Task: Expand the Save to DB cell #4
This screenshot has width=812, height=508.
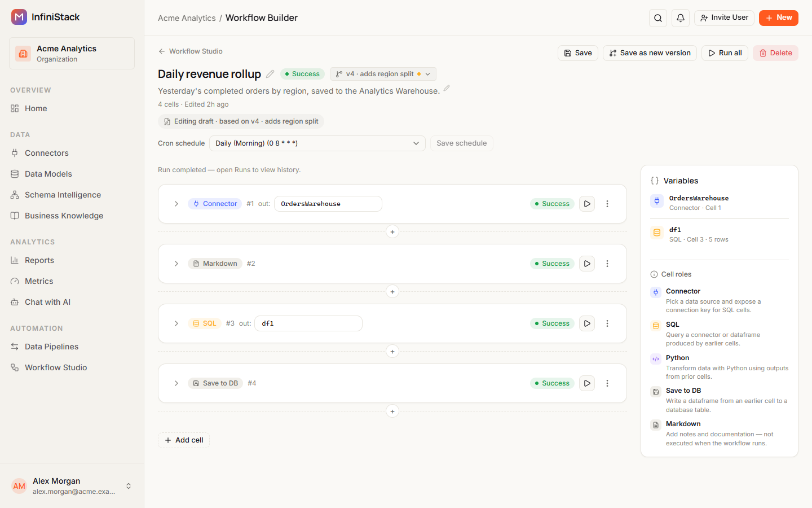Action: click(x=176, y=383)
